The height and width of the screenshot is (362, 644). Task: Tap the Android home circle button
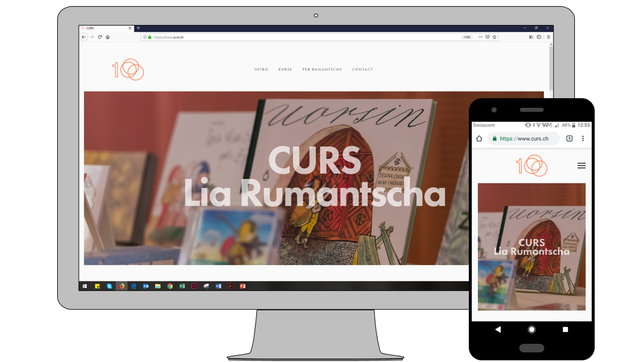tap(531, 329)
